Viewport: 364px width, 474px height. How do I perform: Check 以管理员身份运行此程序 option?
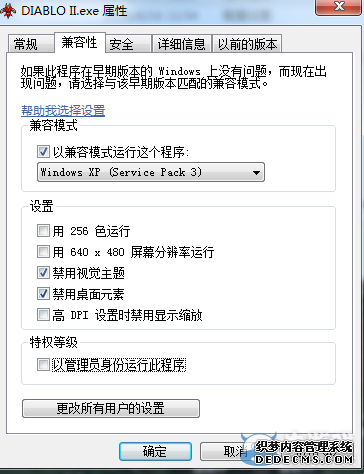pyautogui.click(x=43, y=365)
